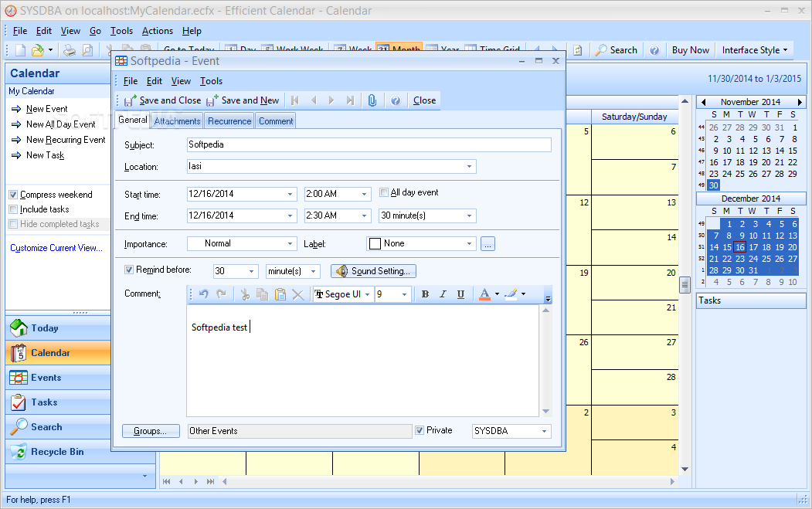
Task: Click main toolbar help question icon
Action: [654, 50]
